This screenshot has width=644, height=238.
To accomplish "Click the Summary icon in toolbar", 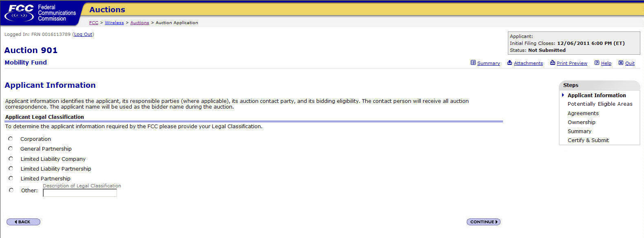I will click(x=473, y=63).
